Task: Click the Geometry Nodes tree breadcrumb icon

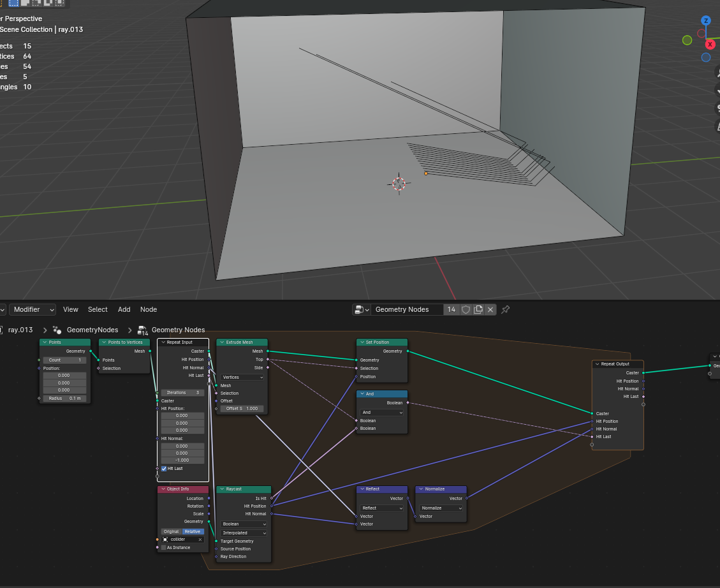Action: pos(142,330)
